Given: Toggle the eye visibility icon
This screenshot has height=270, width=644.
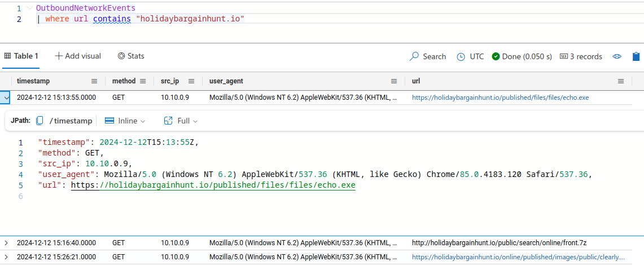Looking at the screenshot, I should click(617, 56).
